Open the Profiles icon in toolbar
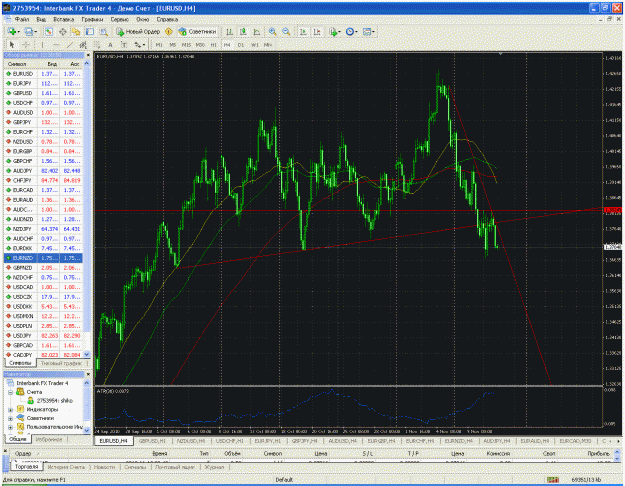The height and width of the screenshot is (486, 625). pyautogui.click(x=29, y=31)
